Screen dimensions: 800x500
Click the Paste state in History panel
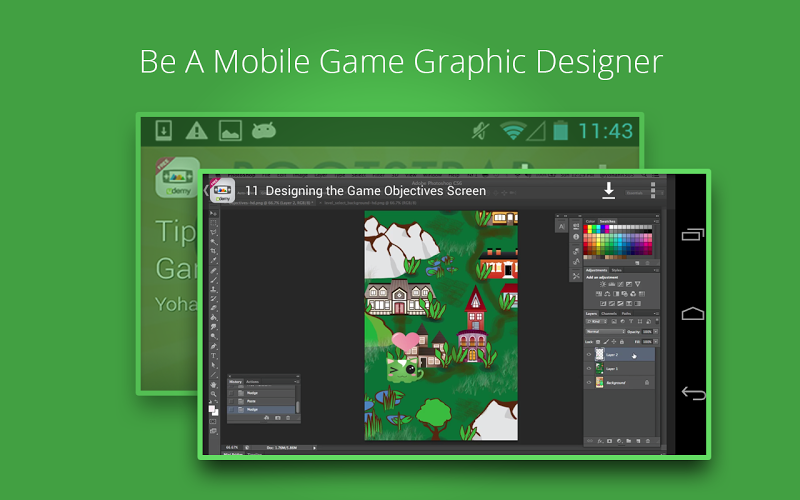261,402
